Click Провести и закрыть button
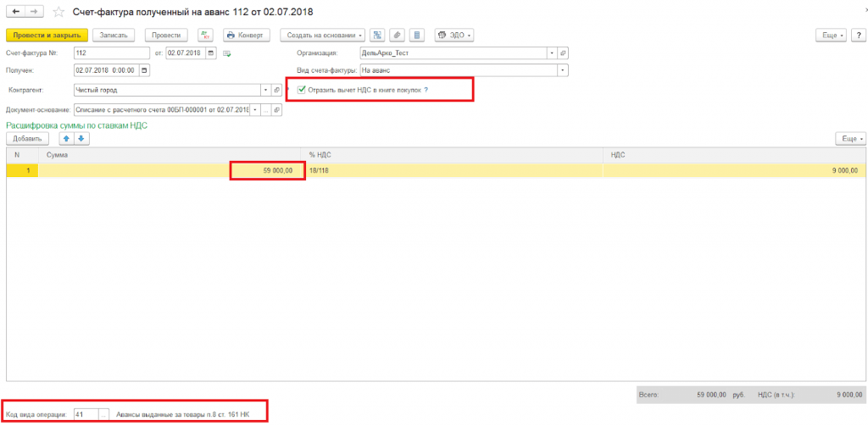Image resolution: width=868 pixels, height=426 pixels. [x=47, y=35]
